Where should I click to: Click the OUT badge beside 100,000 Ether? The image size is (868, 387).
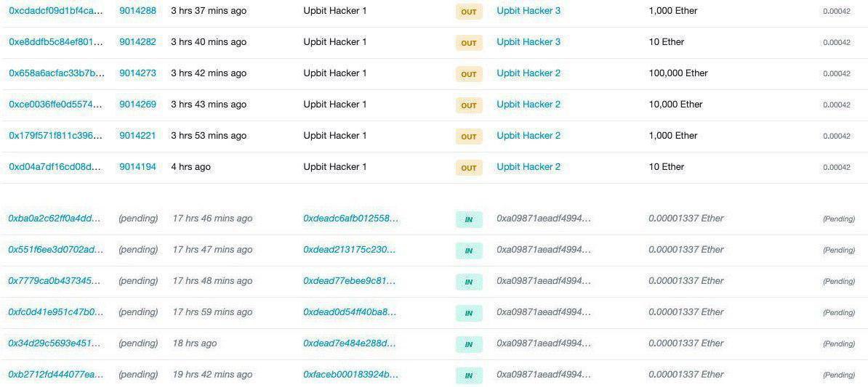(469, 74)
